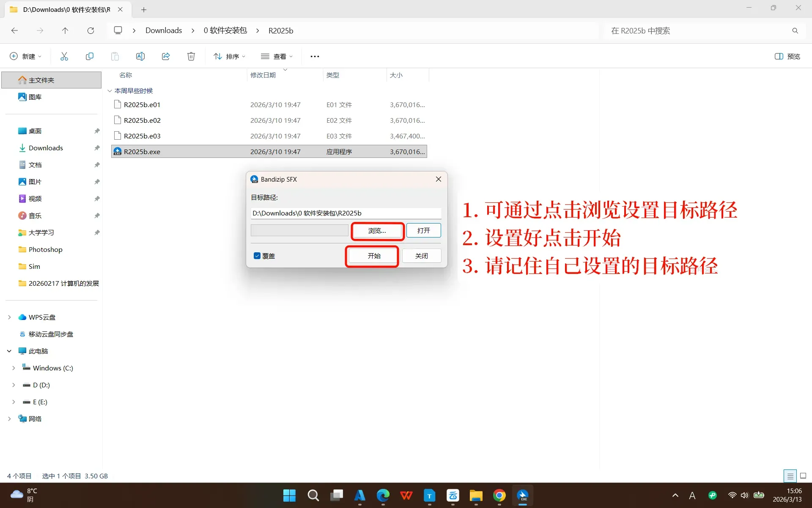Image resolution: width=812 pixels, height=508 pixels.
Task: Expand the WPS云盘 tree node
Action: click(x=9, y=317)
